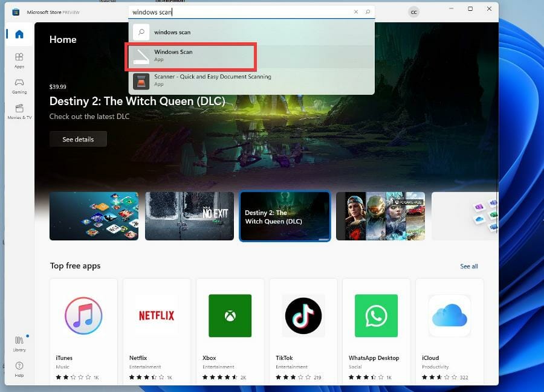Click the red Scanner app icon in suggestions

(x=141, y=81)
